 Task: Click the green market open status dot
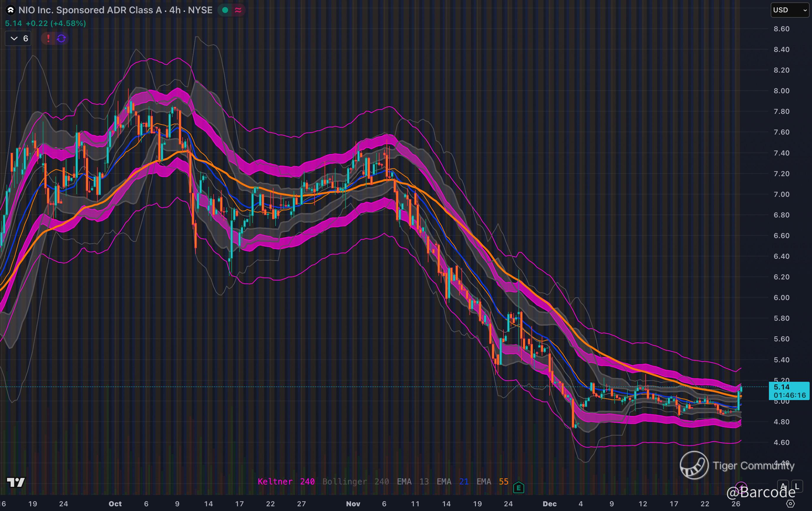click(225, 10)
